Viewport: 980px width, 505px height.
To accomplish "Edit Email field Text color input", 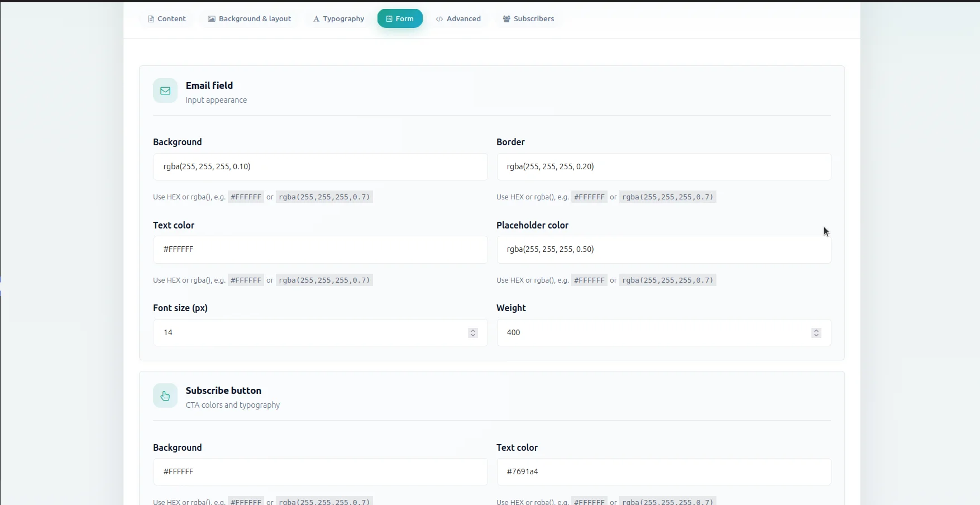I will (321, 250).
